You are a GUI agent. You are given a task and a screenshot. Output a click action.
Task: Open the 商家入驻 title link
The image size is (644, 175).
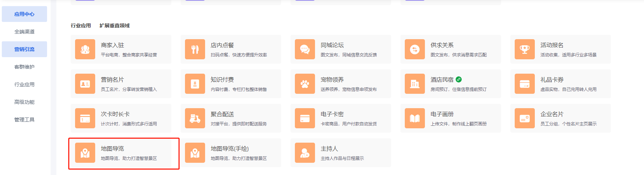[112, 45]
